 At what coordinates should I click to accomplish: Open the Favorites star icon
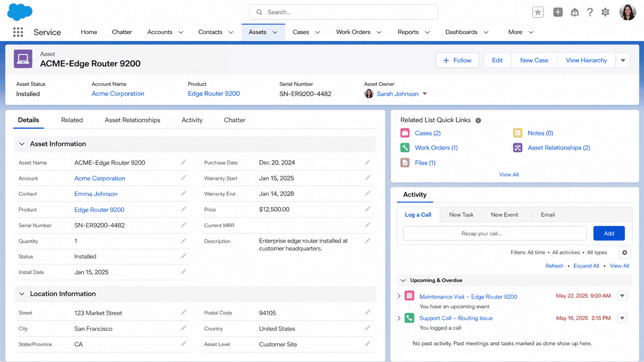[x=538, y=12]
